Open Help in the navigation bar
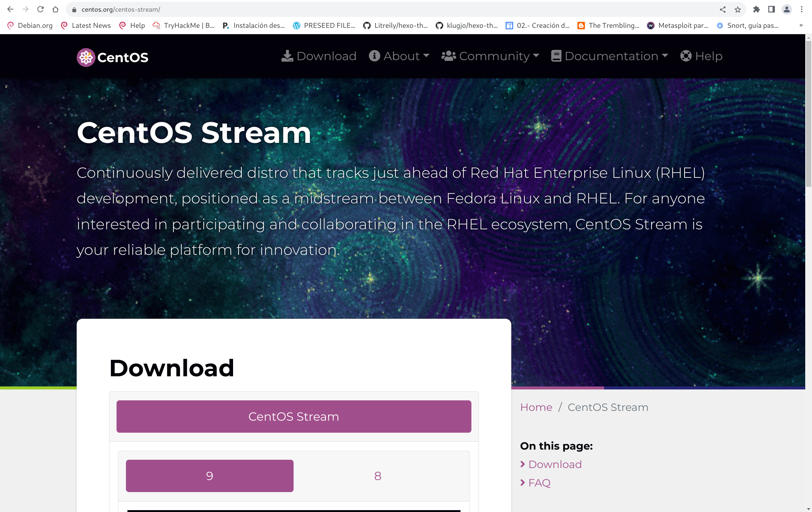This screenshot has width=812, height=512. coord(701,56)
